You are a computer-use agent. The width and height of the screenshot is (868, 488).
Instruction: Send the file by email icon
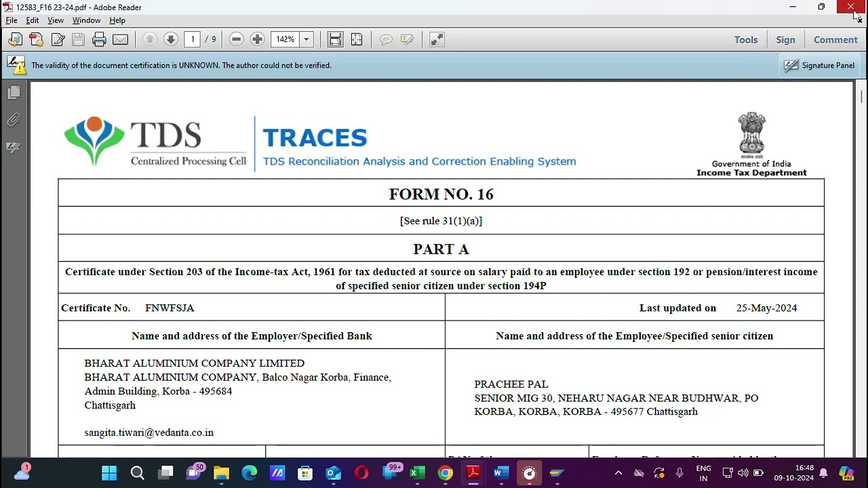point(120,39)
